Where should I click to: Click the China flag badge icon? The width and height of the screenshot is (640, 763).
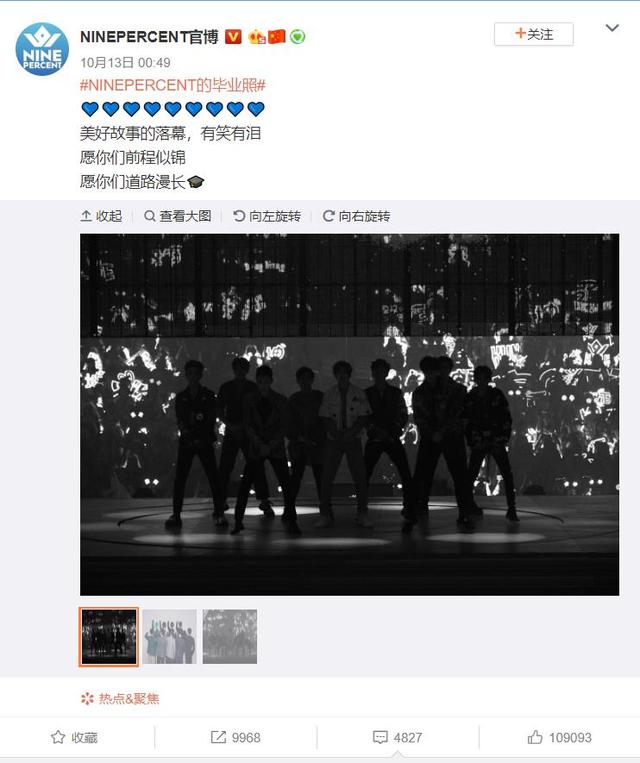(277, 36)
